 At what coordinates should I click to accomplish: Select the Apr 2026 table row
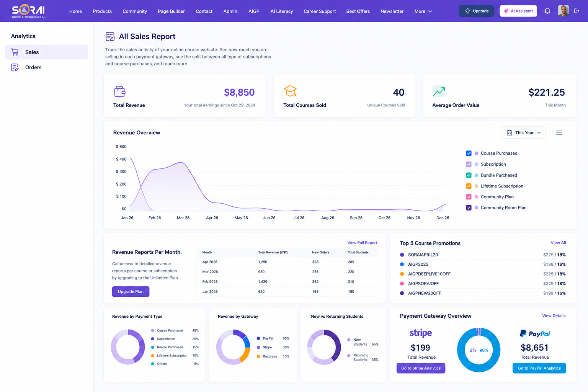coord(288,262)
